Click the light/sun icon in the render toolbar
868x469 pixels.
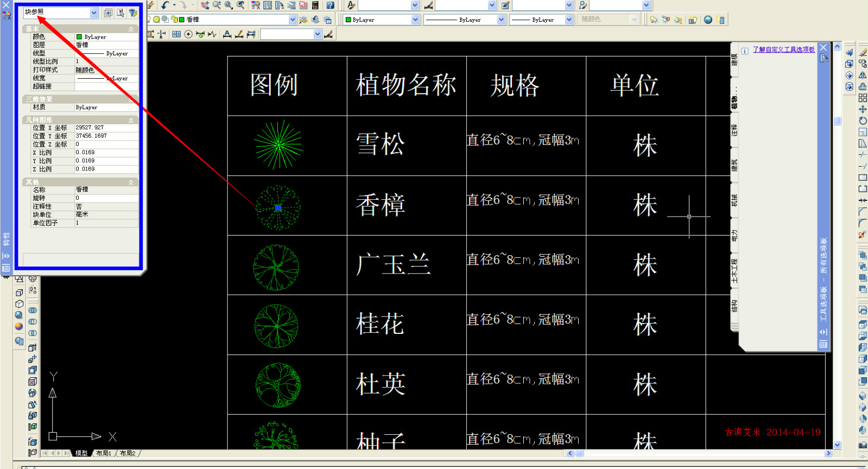tap(654, 20)
